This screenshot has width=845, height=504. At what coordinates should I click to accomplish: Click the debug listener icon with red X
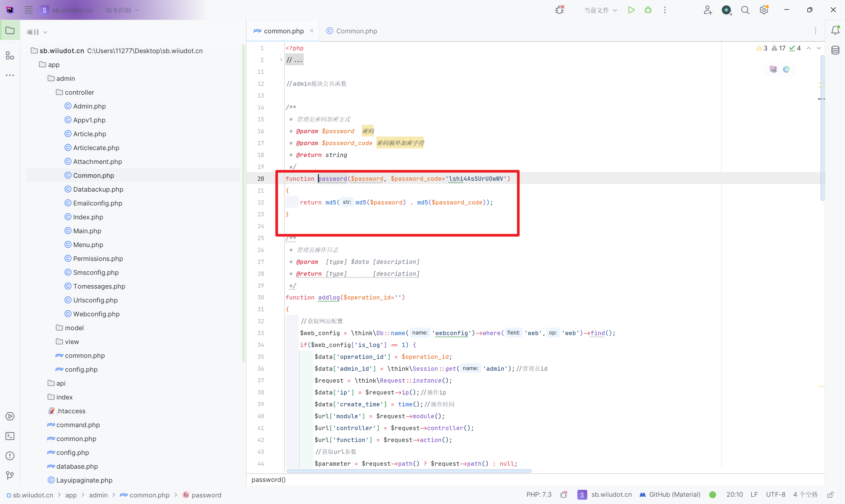coord(559,10)
